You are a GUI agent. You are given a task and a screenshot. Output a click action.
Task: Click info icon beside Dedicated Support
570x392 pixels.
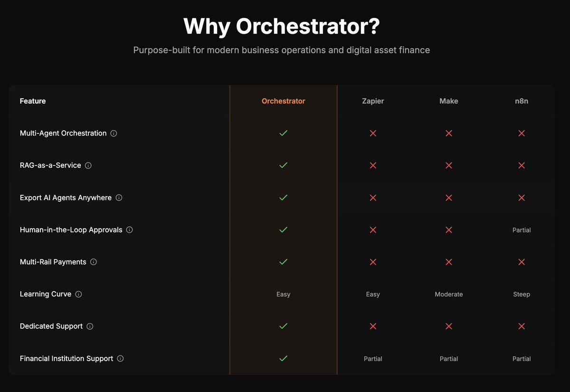(90, 326)
